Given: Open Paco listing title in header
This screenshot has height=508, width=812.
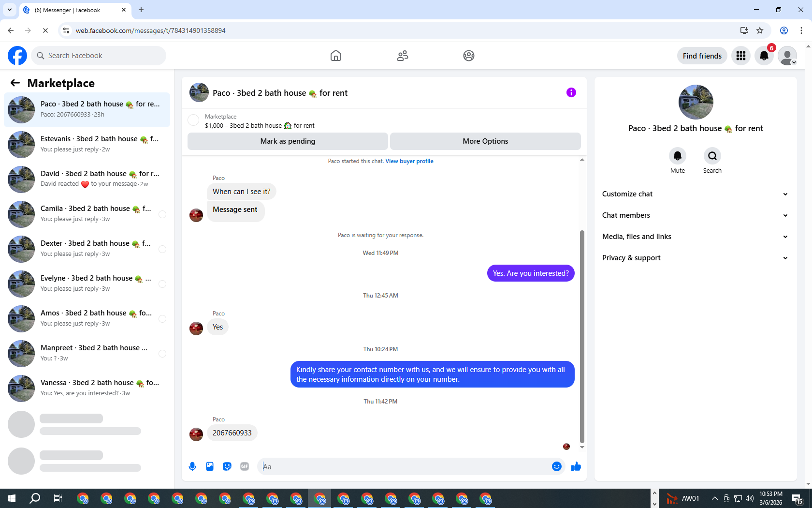Looking at the screenshot, I should 280,93.
